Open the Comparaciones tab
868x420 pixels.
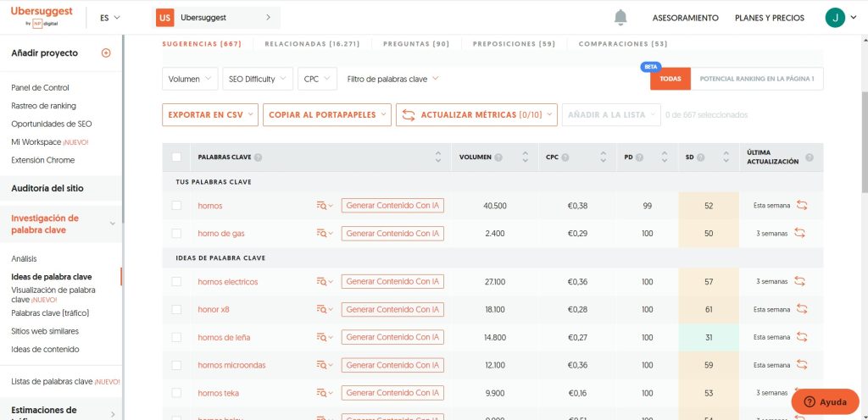pos(622,43)
